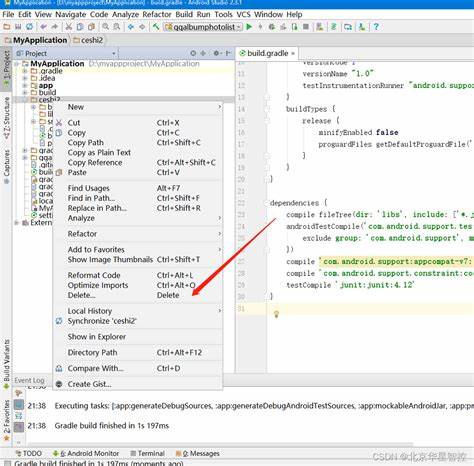Viewport: 474px width, 466px height.
Task: Click the Redo arrow in toolbar
Action: pyautogui.click(x=54, y=27)
